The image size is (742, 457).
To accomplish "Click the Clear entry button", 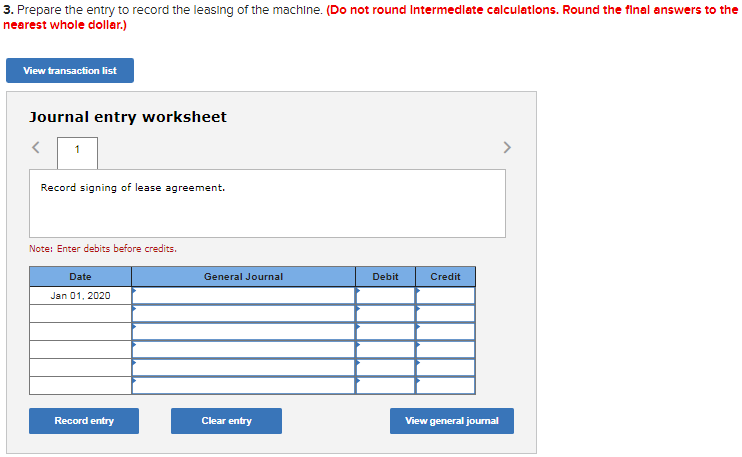I will point(226,421).
